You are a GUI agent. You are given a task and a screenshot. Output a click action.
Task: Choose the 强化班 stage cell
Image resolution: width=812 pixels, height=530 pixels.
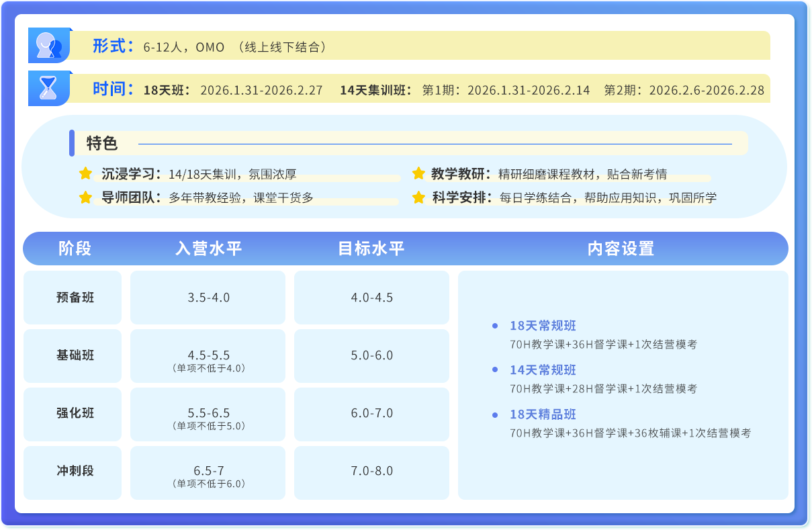pyautogui.click(x=75, y=413)
